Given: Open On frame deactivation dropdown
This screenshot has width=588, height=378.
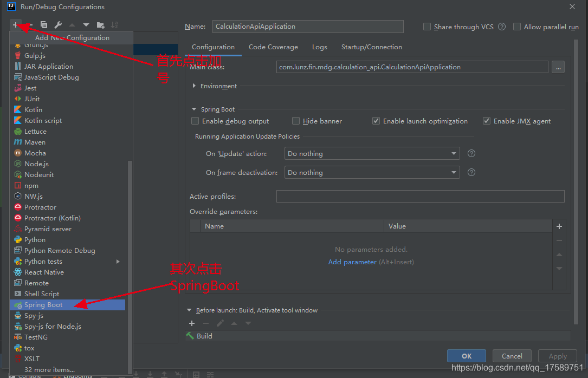Looking at the screenshot, I should (x=372, y=173).
